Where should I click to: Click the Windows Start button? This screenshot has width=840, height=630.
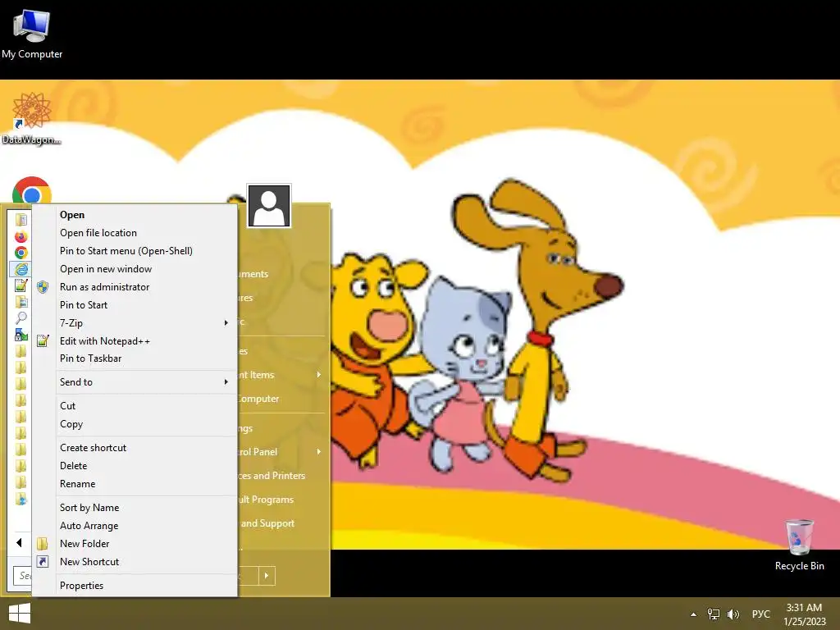tap(20, 614)
